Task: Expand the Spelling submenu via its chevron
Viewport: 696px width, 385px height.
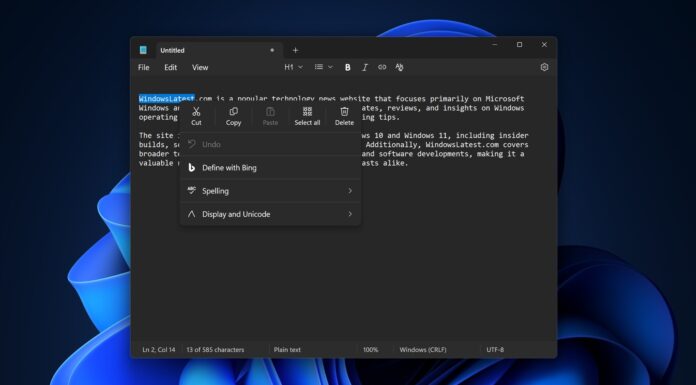Action: [350, 191]
